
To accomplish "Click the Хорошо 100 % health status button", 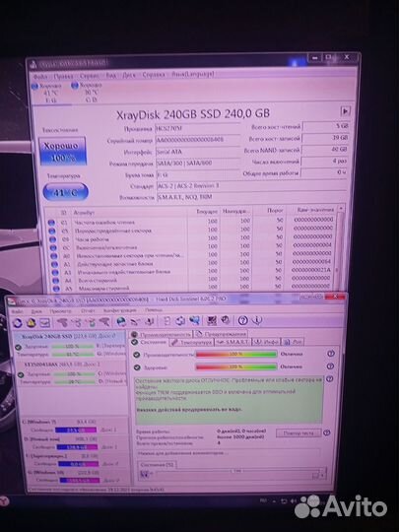I will tap(62, 152).
